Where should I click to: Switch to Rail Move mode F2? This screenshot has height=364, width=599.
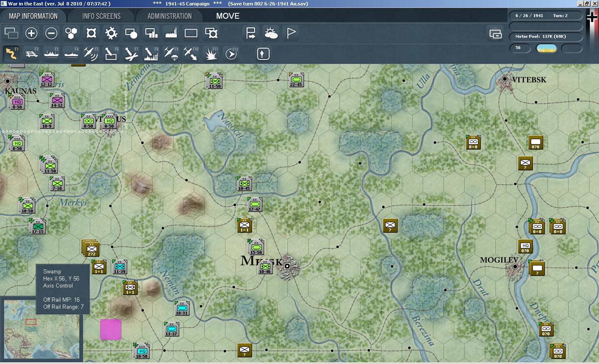pos(31,54)
